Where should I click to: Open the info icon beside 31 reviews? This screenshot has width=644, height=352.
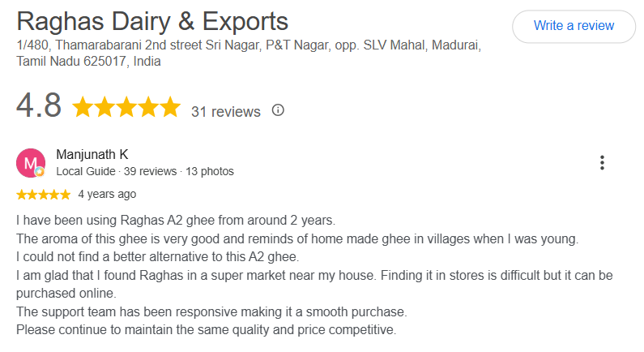pyautogui.click(x=278, y=110)
